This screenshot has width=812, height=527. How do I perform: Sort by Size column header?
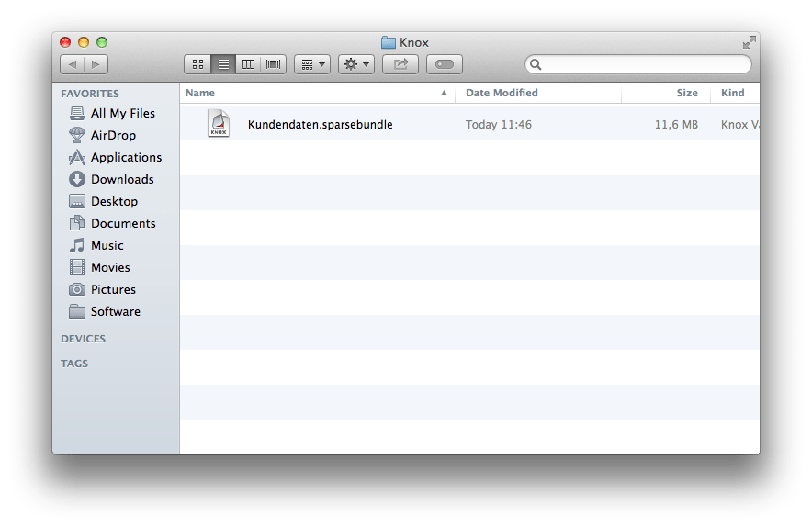[x=666, y=93]
